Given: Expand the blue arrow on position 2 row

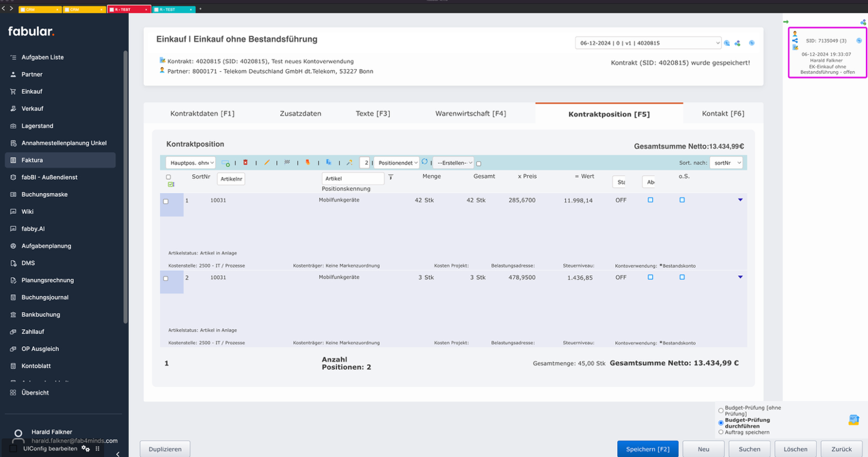Looking at the screenshot, I should pyautogui.click(x=740, y=277).
